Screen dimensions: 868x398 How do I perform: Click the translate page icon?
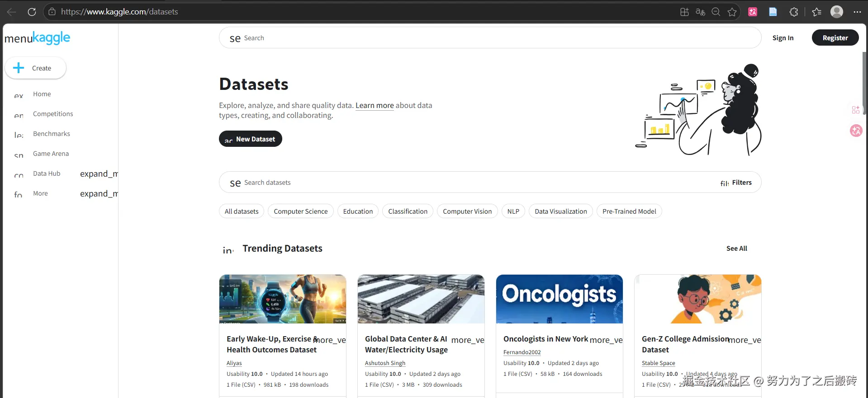click(700, 12)
